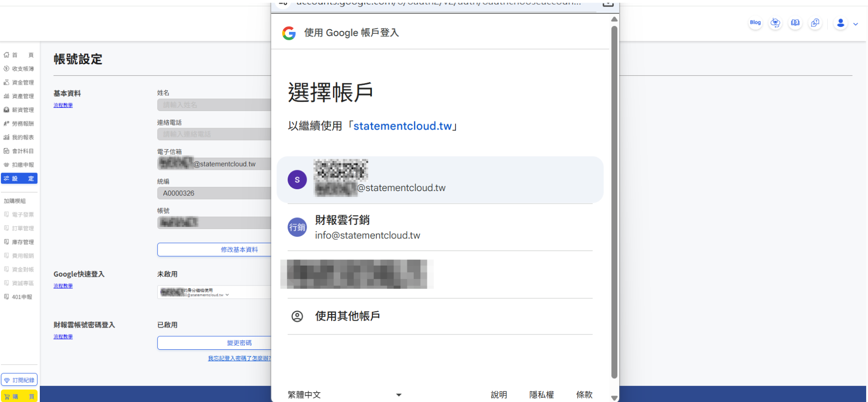Click the purple S avatar circle
The height and width of the screenshot is (402, 868).
(297, 179)
